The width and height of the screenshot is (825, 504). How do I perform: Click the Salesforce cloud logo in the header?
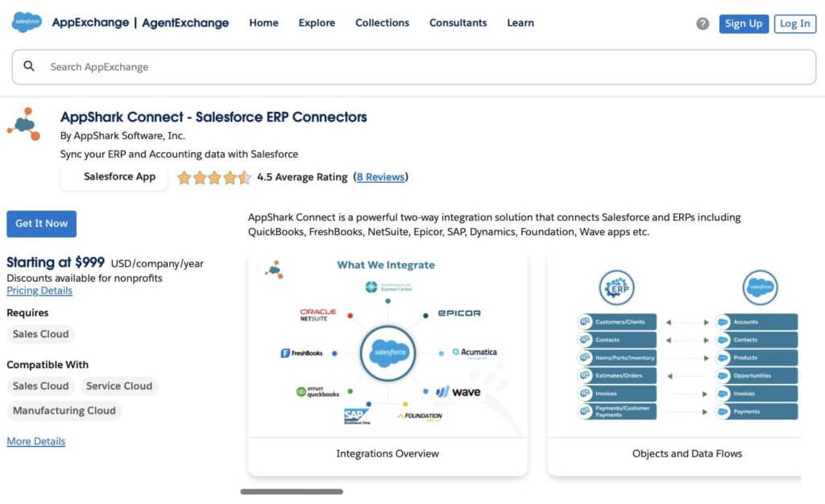click(x=25, y=23)
